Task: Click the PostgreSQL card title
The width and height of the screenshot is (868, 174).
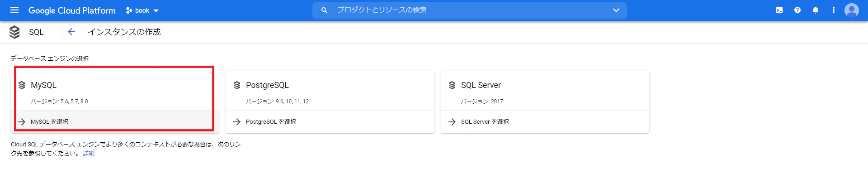Action: [x=267, y=85]
